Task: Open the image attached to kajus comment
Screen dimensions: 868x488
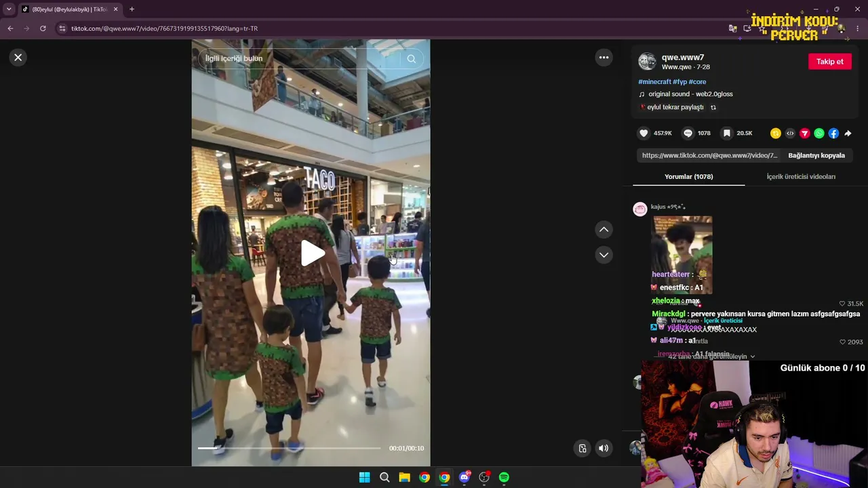Action: [682, 254]
